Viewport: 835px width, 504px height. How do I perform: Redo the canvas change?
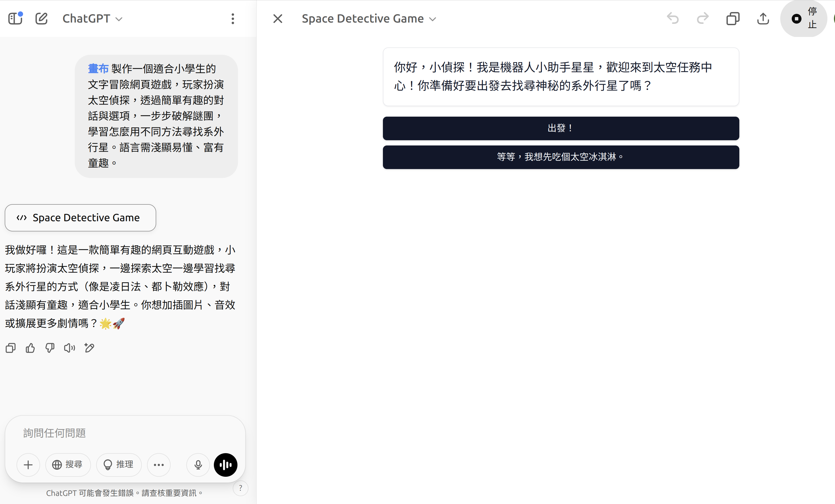click(x=703, y=18)
